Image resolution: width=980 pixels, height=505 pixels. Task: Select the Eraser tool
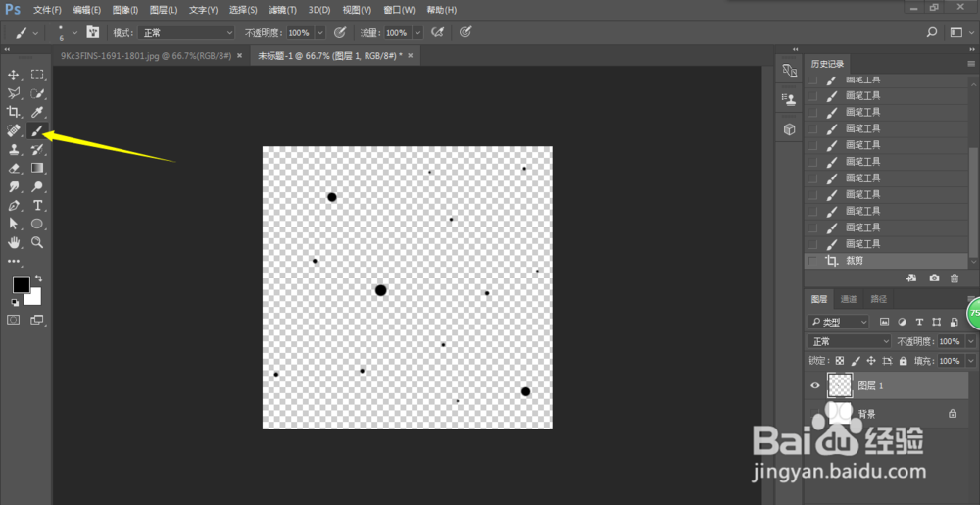(13, 168)
